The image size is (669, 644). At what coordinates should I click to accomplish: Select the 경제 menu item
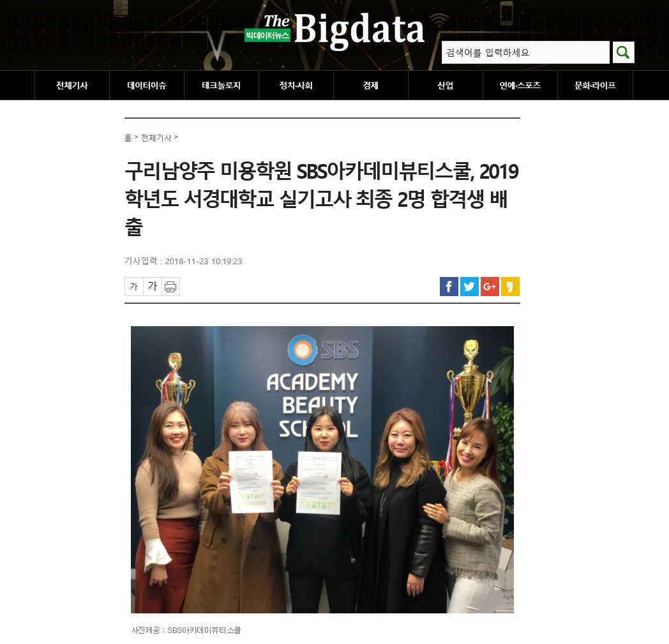[371, 86]
